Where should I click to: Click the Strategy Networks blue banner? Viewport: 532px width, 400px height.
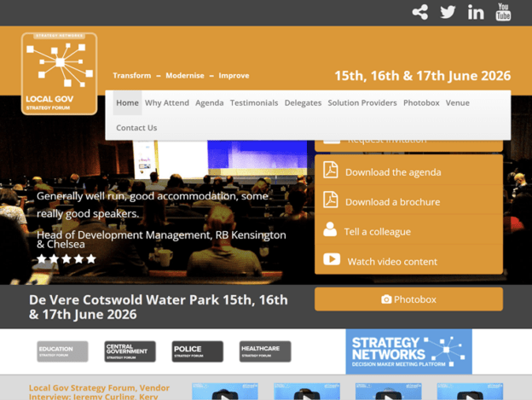[408, 351]
